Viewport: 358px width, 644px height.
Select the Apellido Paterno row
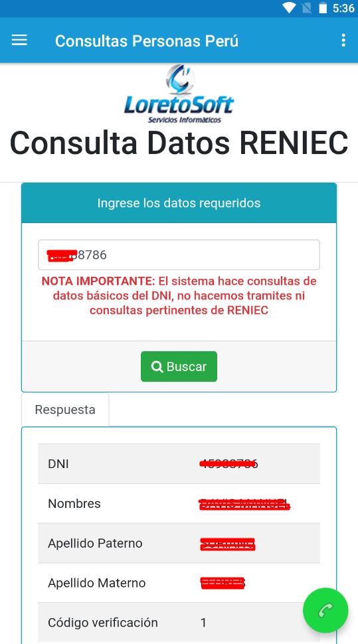179,543
